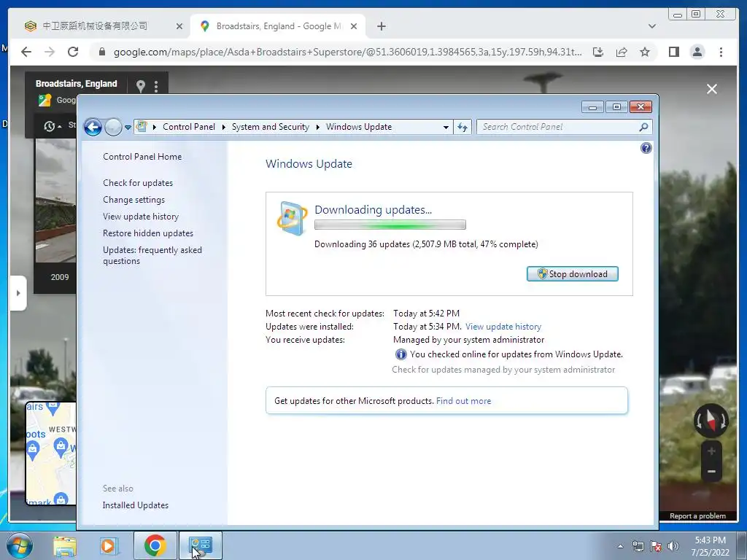Click the mini map thumbnail

click(50, 454)
